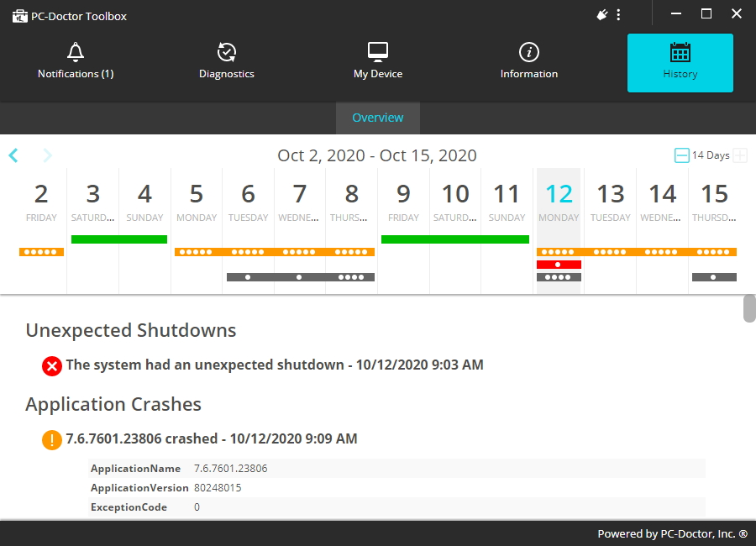
Task: Open the Information circle icon
Action: tap(529, 52)
